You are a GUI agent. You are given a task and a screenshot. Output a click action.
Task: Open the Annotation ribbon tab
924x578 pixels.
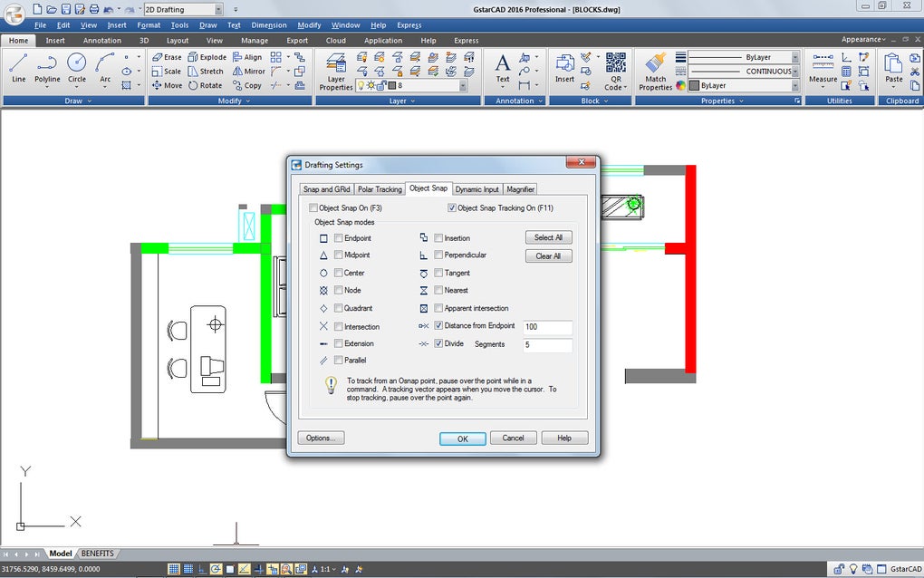point(101,41)
